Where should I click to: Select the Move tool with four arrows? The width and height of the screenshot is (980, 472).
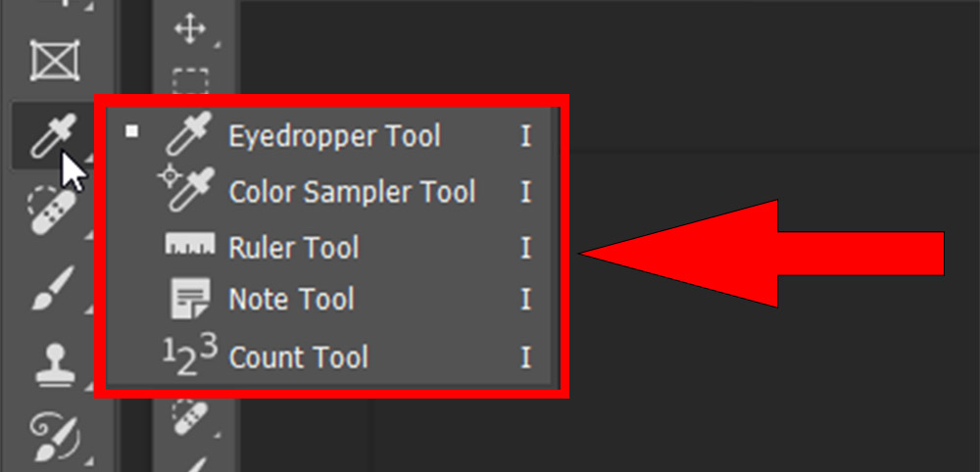click(190, 28)
